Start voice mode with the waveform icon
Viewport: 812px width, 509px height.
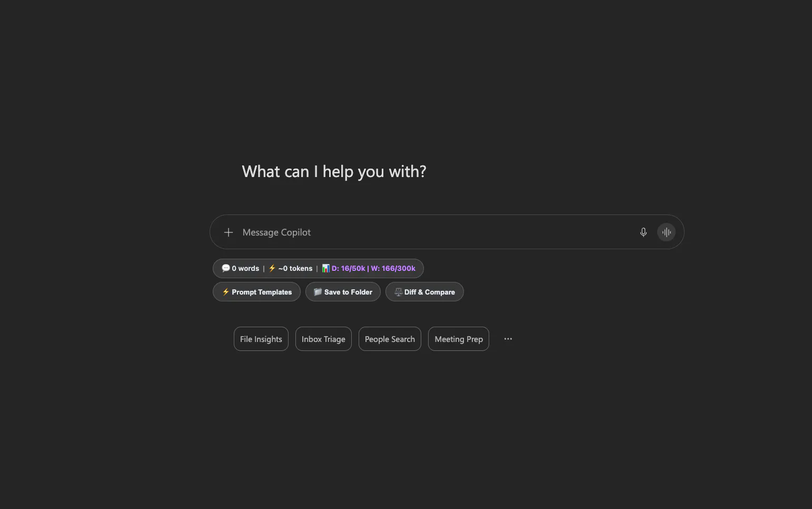pyautogui.click(x=667, y=232)
